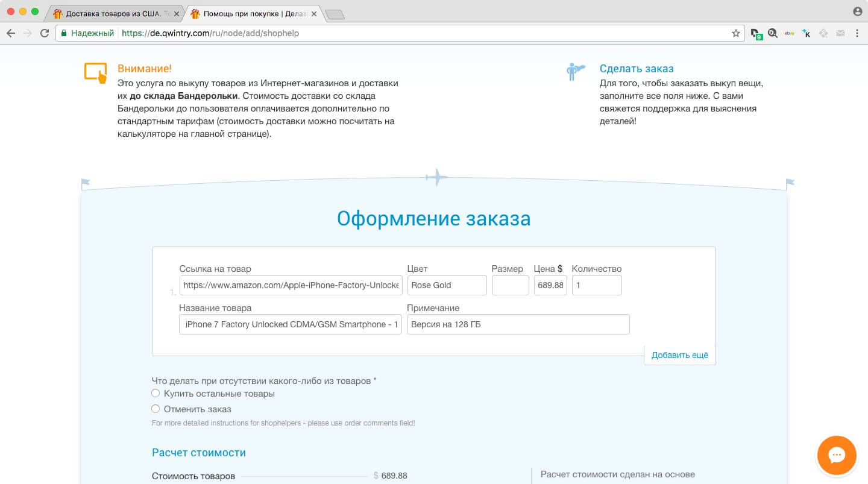The height and width of the screenshot is (484, 868).
Task: Focus the Название товара field
Action: click(291, 324)
